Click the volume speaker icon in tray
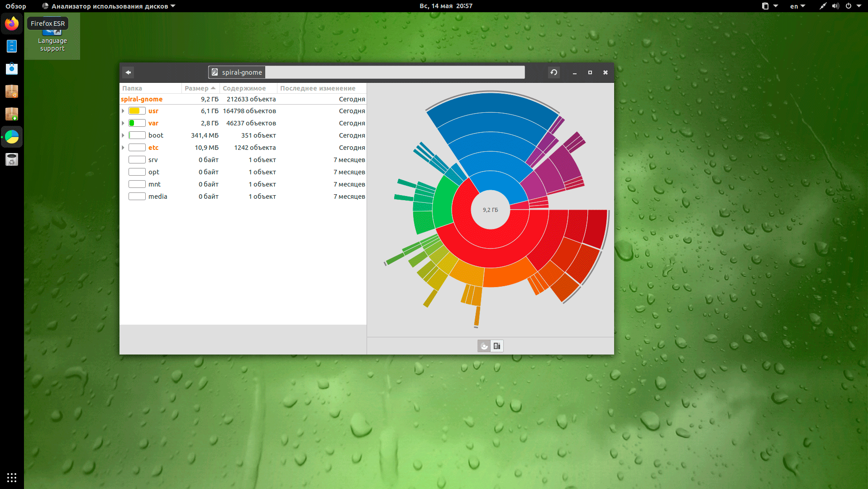868x489 pixels. [x=835, y=6]
